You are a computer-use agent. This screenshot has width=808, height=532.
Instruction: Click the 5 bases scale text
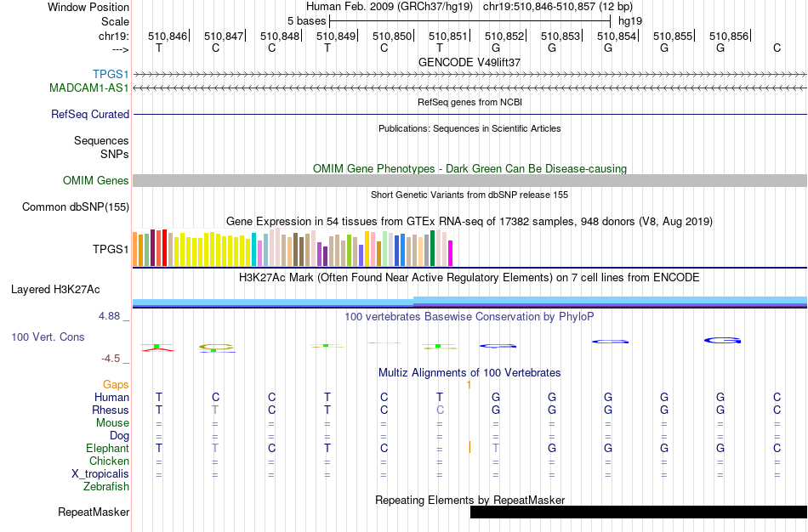click(x=306, y=21)
